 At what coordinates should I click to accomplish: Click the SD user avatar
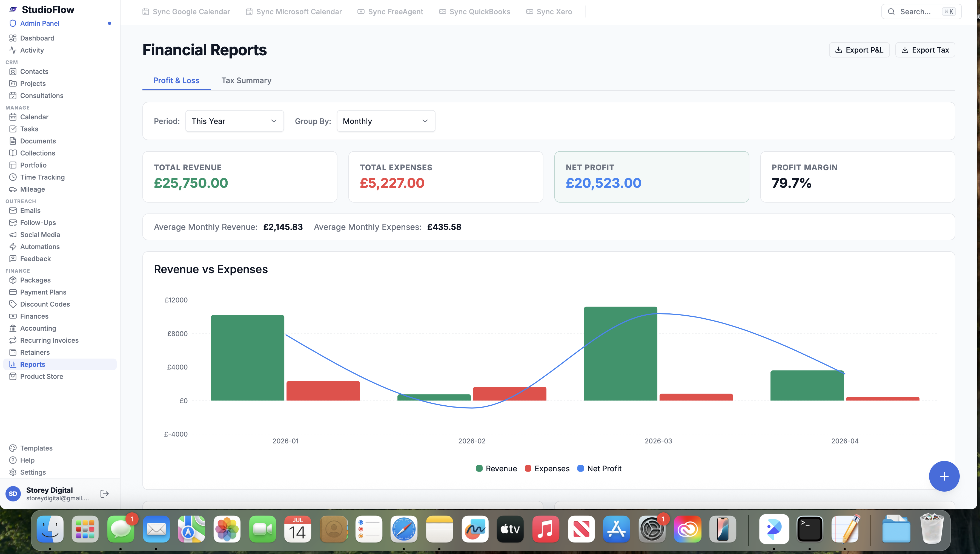tap(13, 494)
